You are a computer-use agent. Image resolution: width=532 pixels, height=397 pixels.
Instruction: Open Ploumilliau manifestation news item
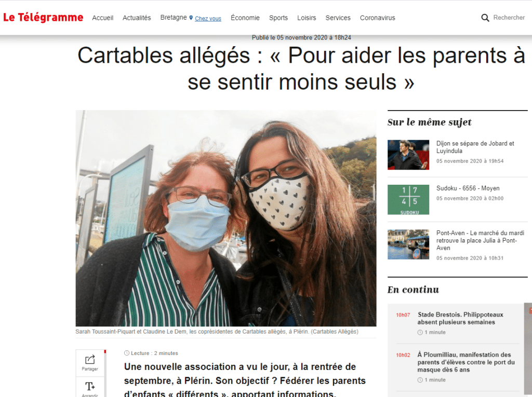click(x=466, y=362)
